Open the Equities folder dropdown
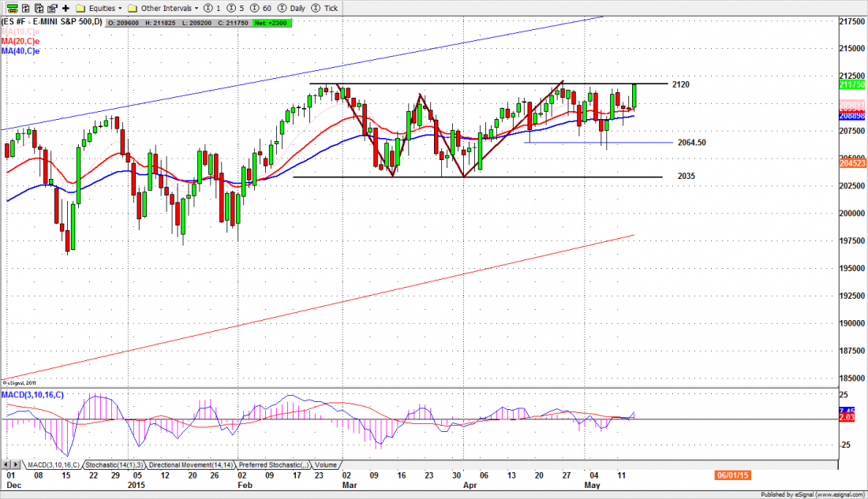This screenshot has height=499, width=868. point(99,8)
